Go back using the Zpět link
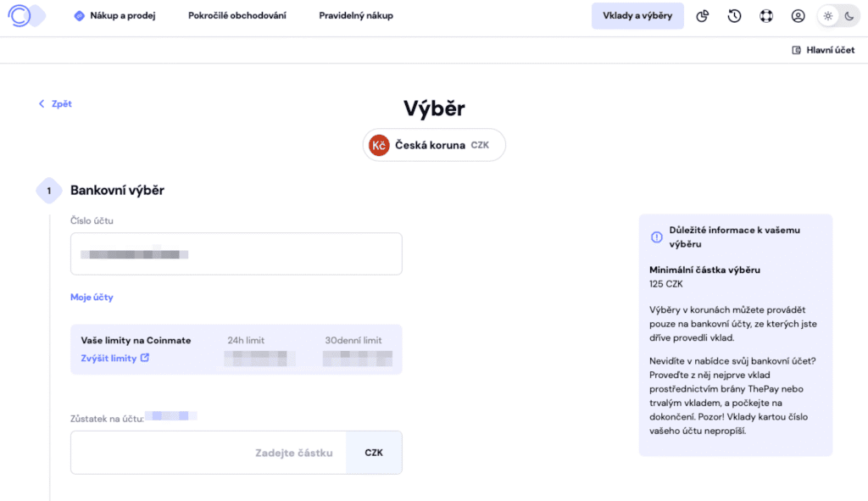This screenshot has width=868, height=501. 55,103
